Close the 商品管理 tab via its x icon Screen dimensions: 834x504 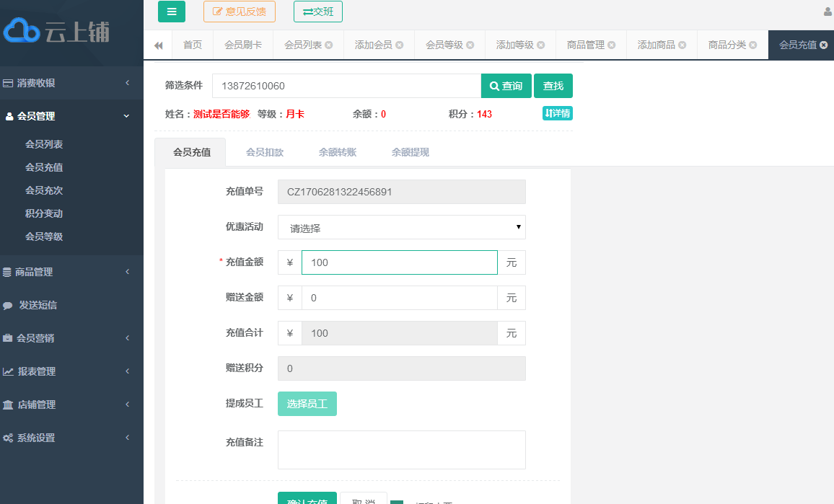(612, 45)
